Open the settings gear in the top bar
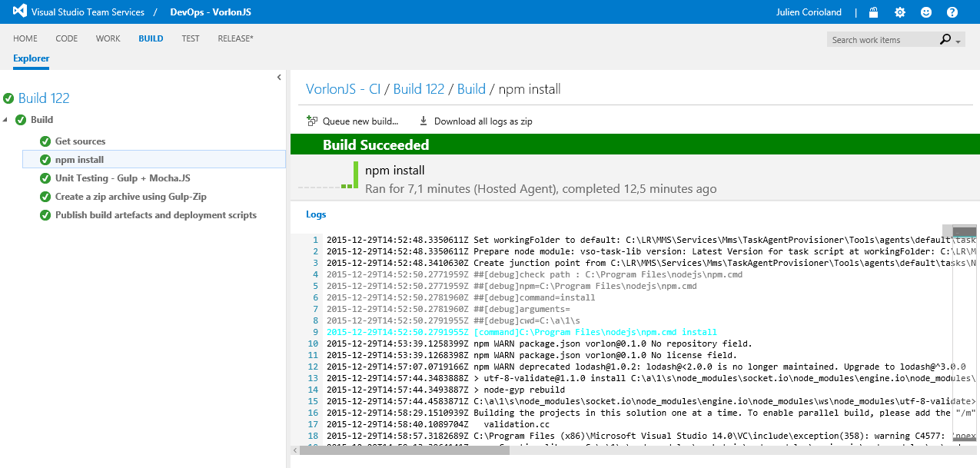The image size is (980, 468). [899, 12]
